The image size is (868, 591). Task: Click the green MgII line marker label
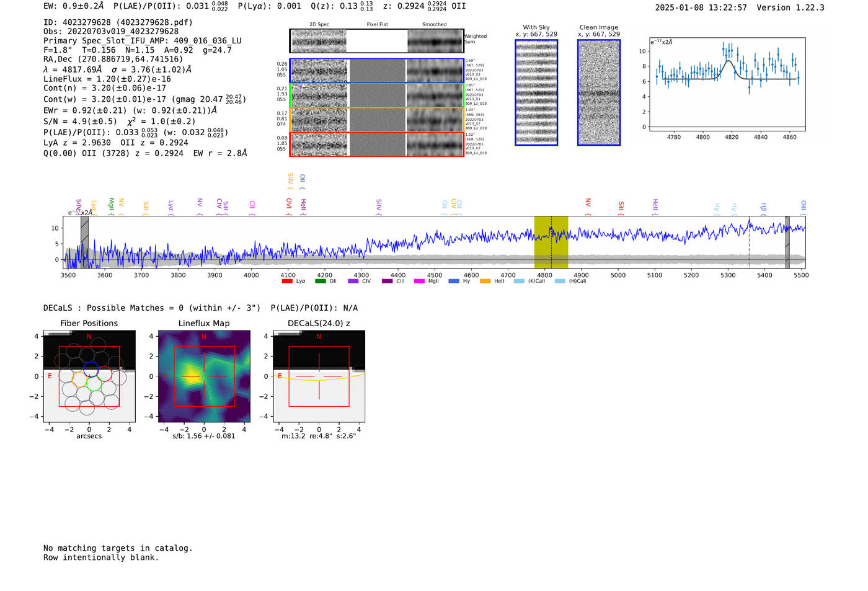(x=111, y=207)
